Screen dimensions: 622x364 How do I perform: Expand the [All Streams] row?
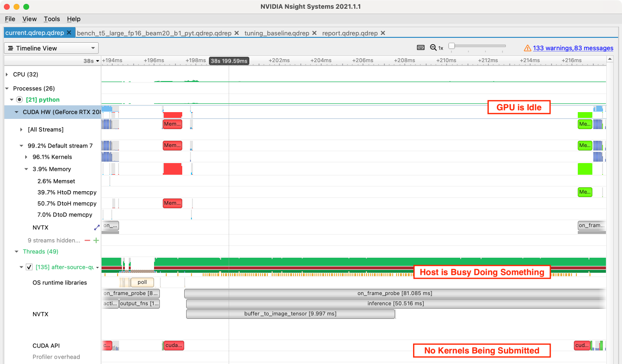click(21, 130)
